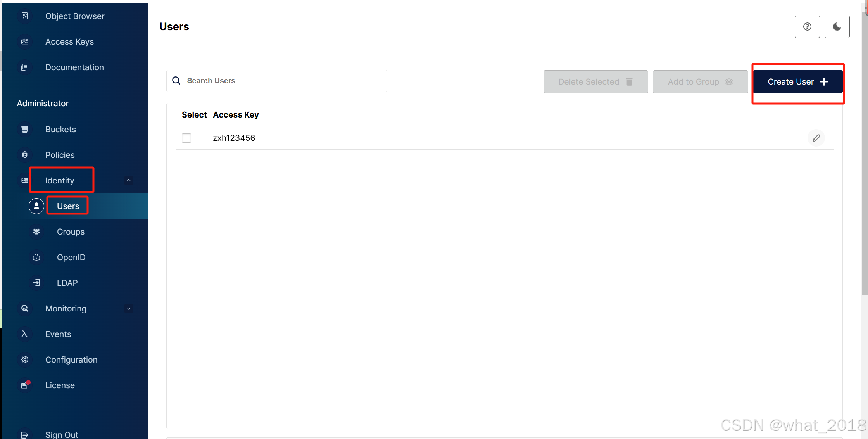Viewport: 868px width, 439px height.
Task: Open the OpenID lock icon
Action: (36, 257)
